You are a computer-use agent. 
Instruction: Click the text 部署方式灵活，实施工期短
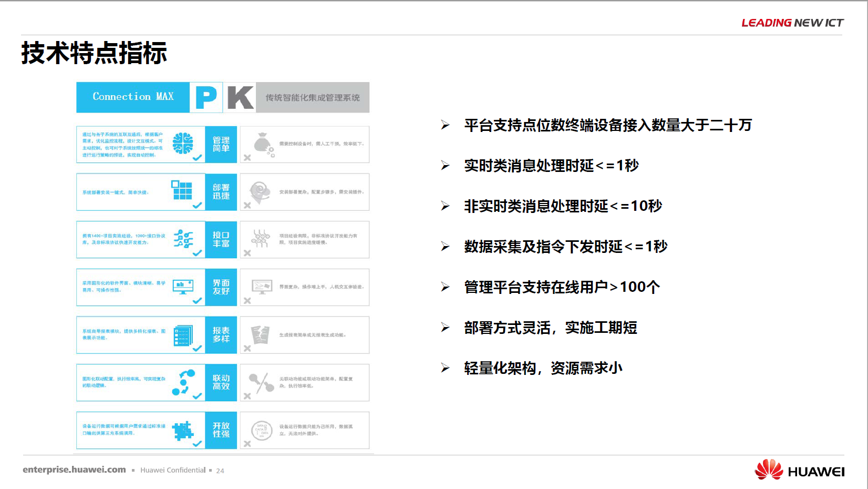tap(551, 328)
